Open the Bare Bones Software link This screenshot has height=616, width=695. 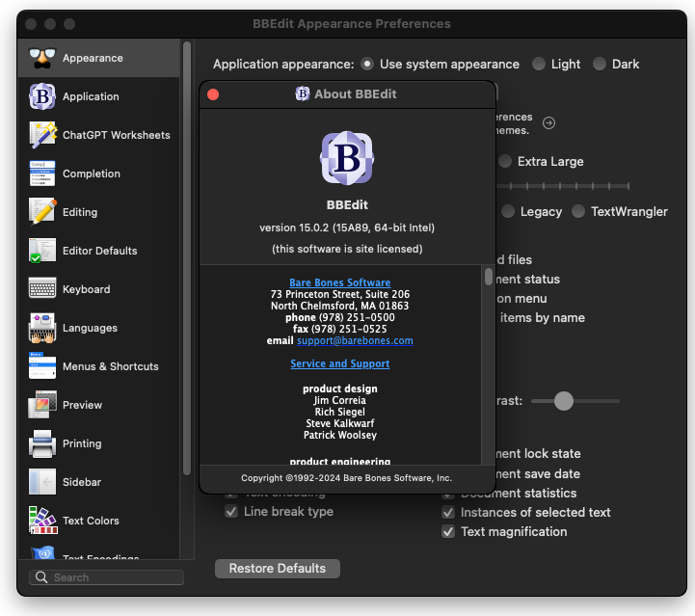[x=340, y=282]
